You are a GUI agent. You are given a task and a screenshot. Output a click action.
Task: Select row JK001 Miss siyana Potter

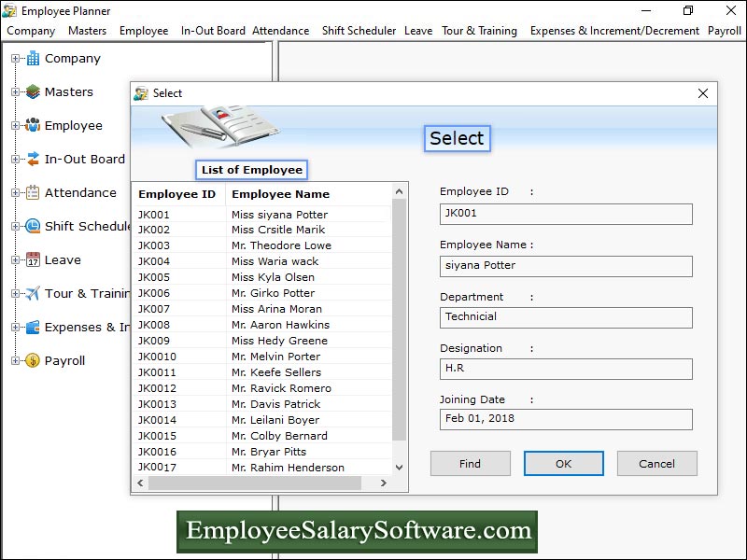pos(262,215)
